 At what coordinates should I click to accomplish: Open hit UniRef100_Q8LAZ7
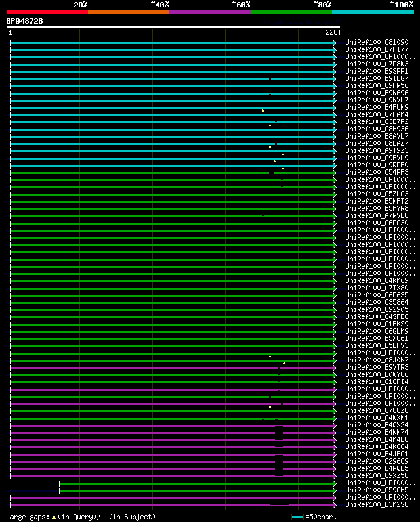(x=377, y=144)
